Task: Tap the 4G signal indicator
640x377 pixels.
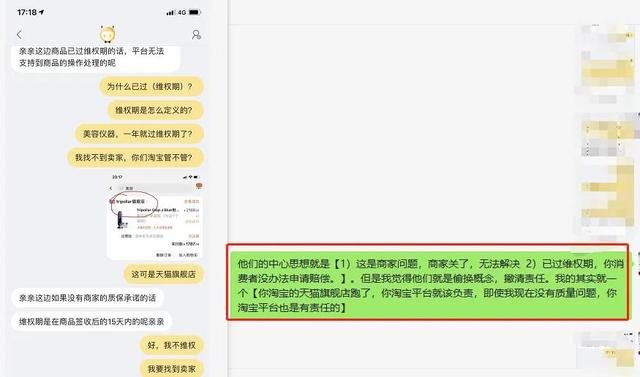Action: [182, 12]
